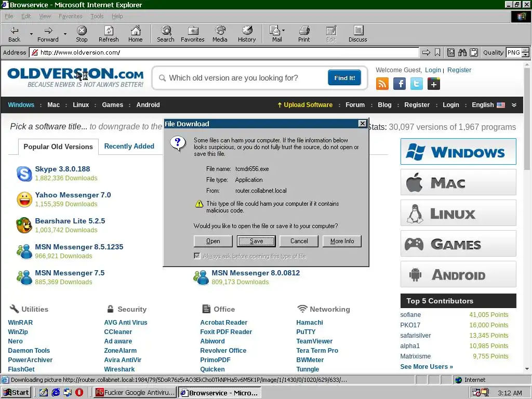Screen dimensions: 532x399
Task: Show browsing History
Action: (x=247, y=34)
